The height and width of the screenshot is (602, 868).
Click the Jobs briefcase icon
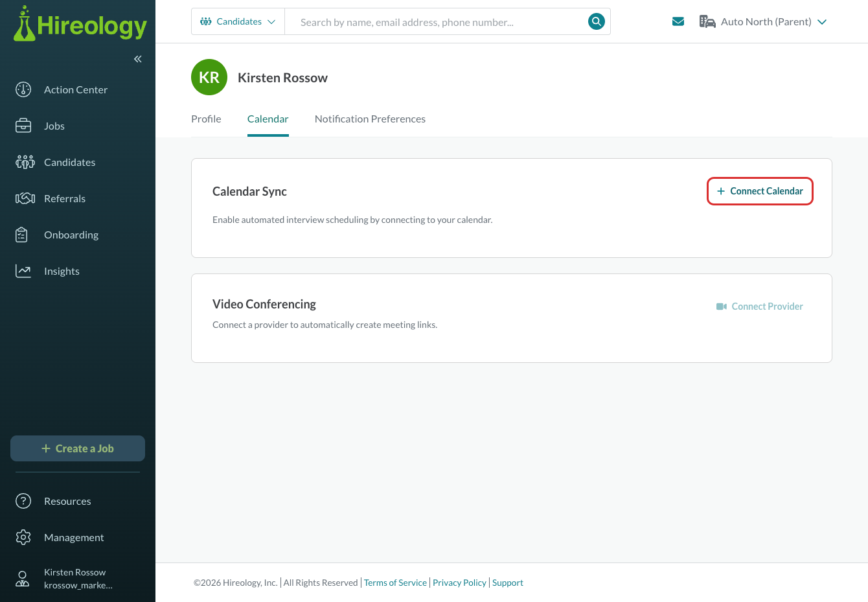[x=23, y=126]
